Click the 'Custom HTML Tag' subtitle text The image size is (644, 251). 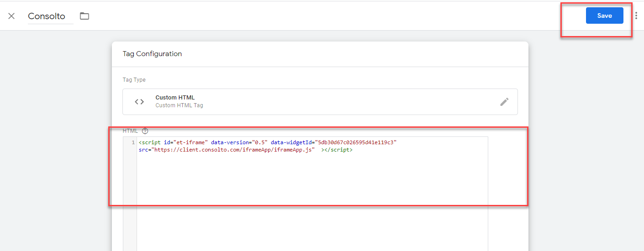179,105
